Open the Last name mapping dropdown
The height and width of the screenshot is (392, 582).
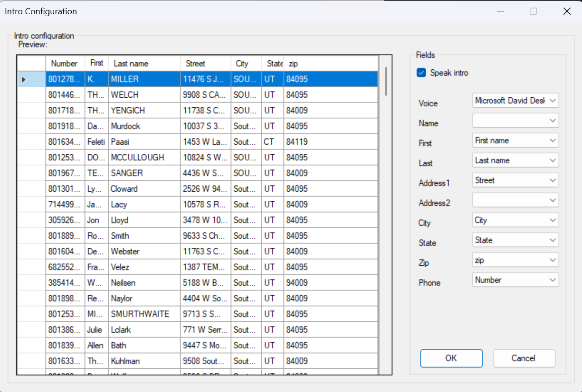pos(515,160)
